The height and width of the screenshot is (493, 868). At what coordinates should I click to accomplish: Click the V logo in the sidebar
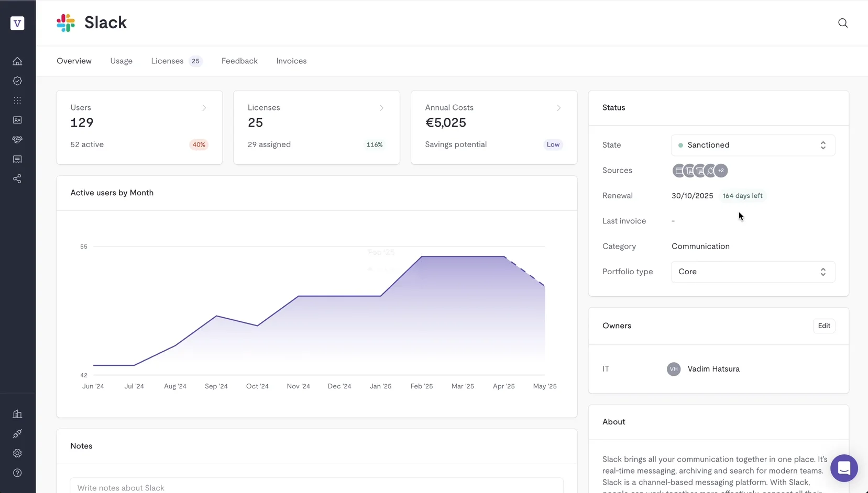[x=17, y=23]
